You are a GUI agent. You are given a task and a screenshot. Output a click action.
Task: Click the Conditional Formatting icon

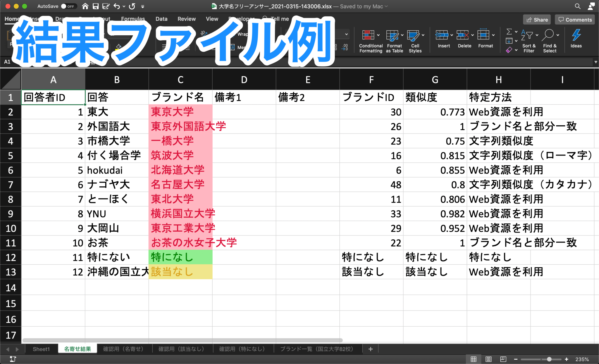[368, 35]
